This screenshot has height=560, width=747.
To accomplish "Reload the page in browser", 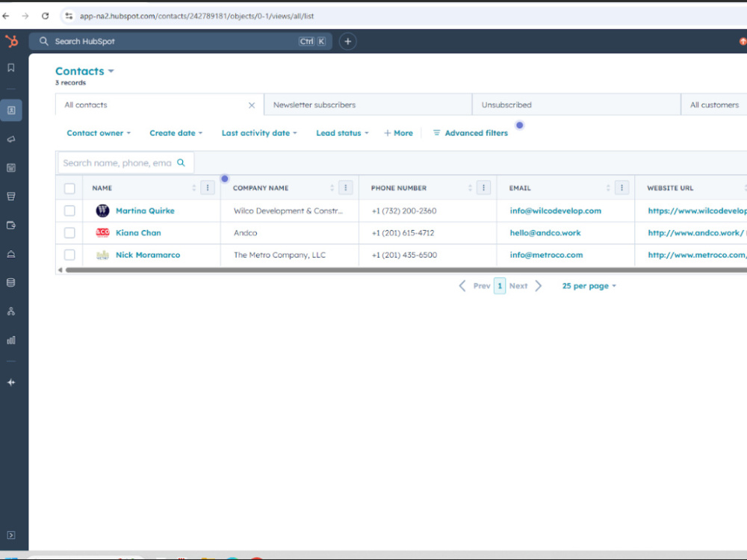I will tap(46, 16).
